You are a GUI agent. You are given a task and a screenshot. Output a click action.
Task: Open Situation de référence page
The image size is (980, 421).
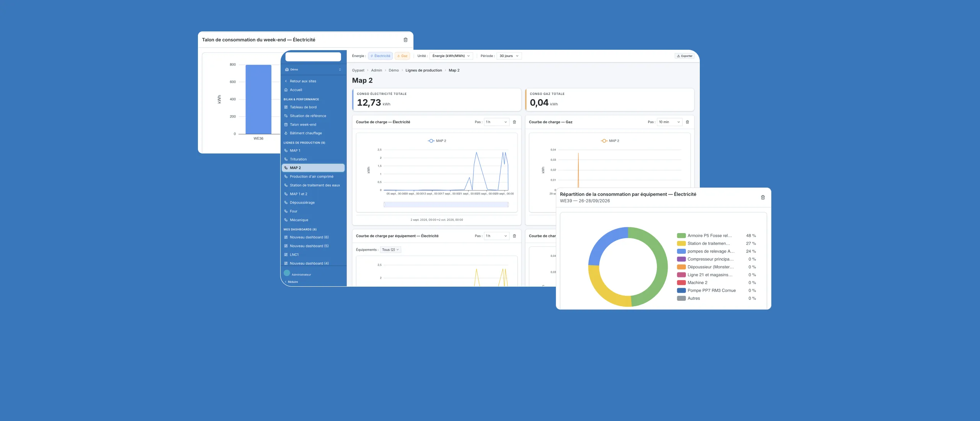(x=313, y=116)
